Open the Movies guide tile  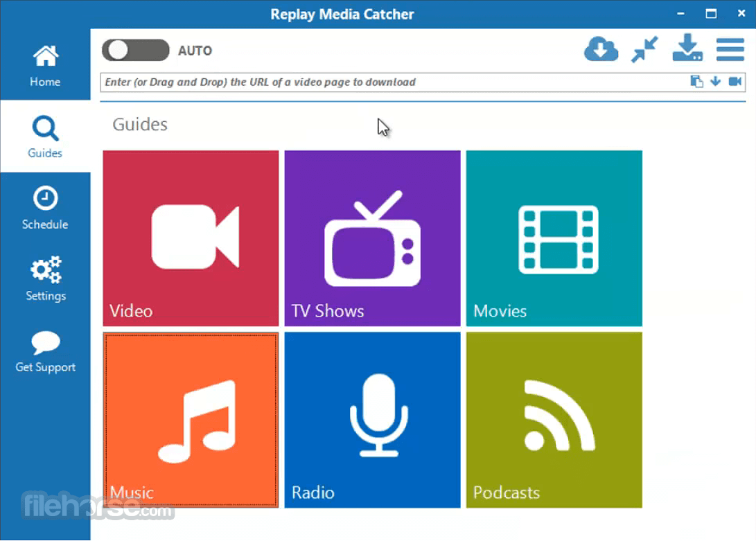pyautogui.click(x=554, y=238)
